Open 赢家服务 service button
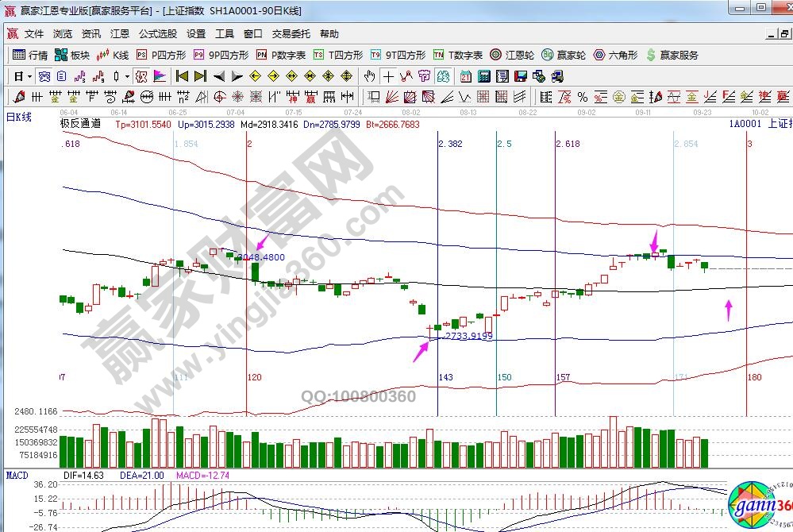 pos(672,55)
